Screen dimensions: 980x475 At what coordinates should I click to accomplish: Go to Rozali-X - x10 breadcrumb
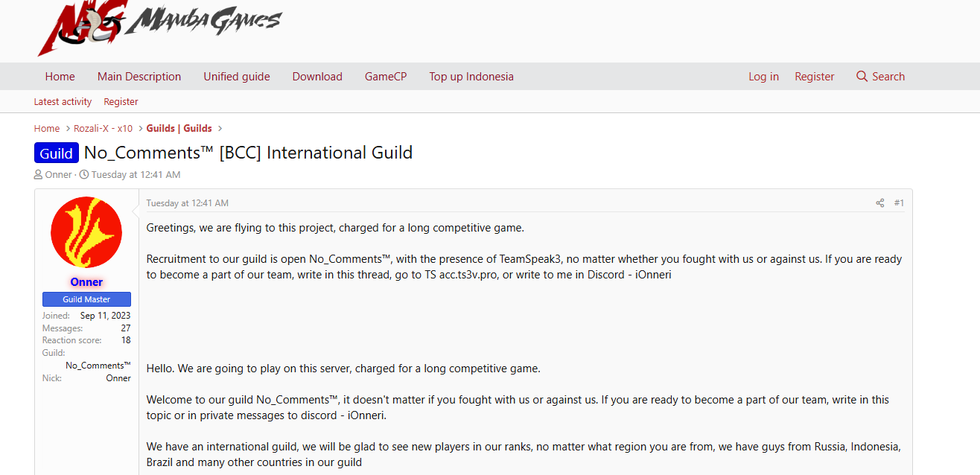coord(103,129)
